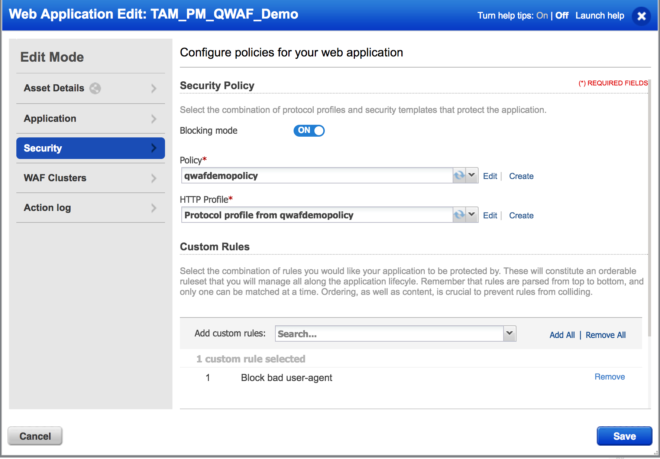Click the Security Policy heading
This screenshot has width=660, height=459.
[217, 85]
